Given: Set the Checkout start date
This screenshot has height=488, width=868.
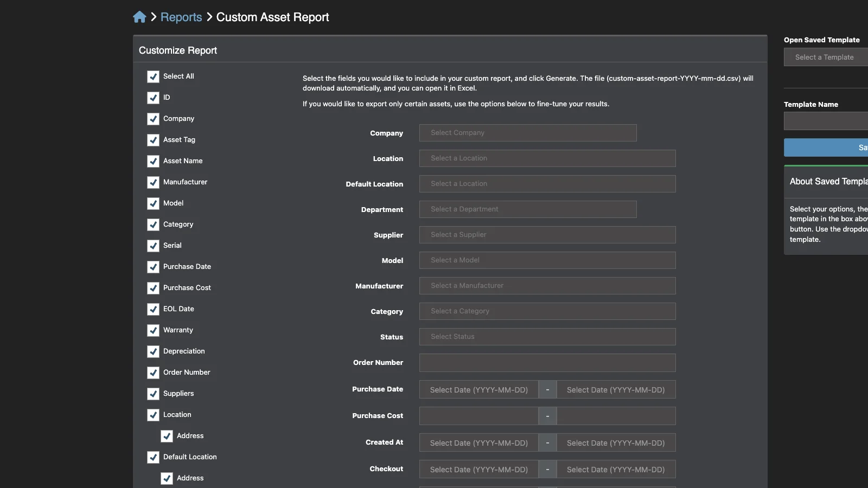Looking at the screenshot, I should (x=478, y=469).
